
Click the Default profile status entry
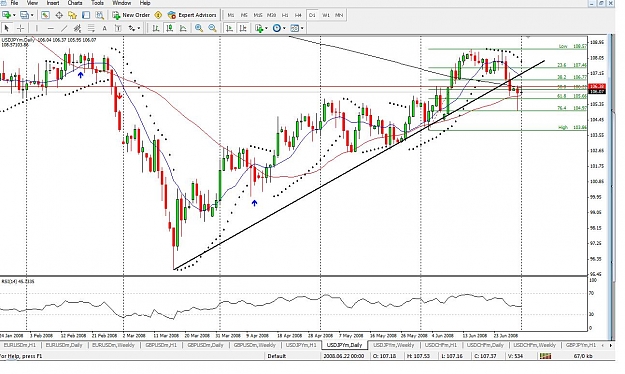point(277,356)
